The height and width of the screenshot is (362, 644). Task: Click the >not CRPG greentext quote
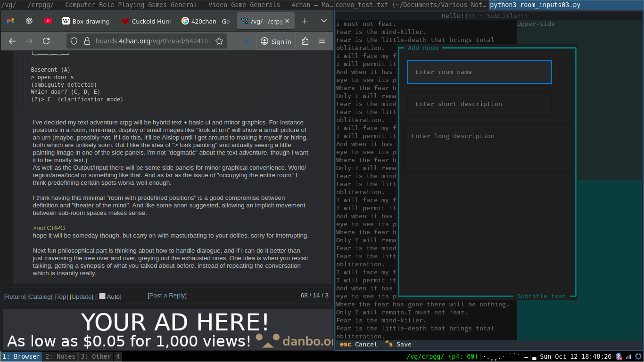pos(49,228)
